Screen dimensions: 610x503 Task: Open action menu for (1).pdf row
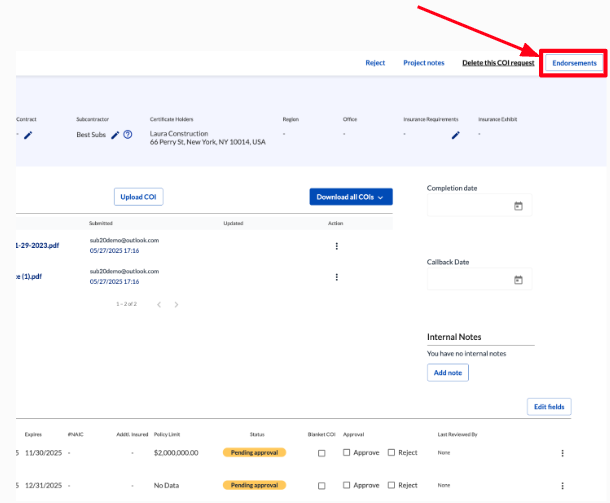click(x=337, y=277)
